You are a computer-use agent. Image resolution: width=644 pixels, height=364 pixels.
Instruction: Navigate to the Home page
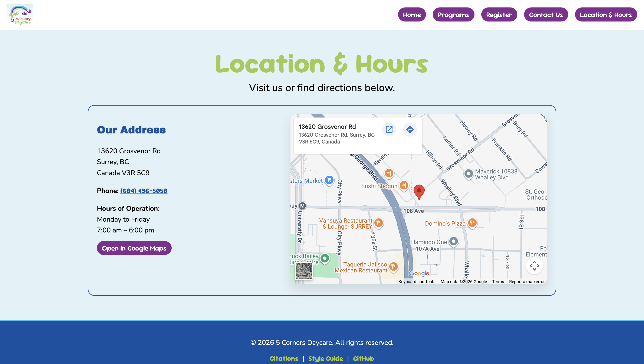[x=412, y=14]
